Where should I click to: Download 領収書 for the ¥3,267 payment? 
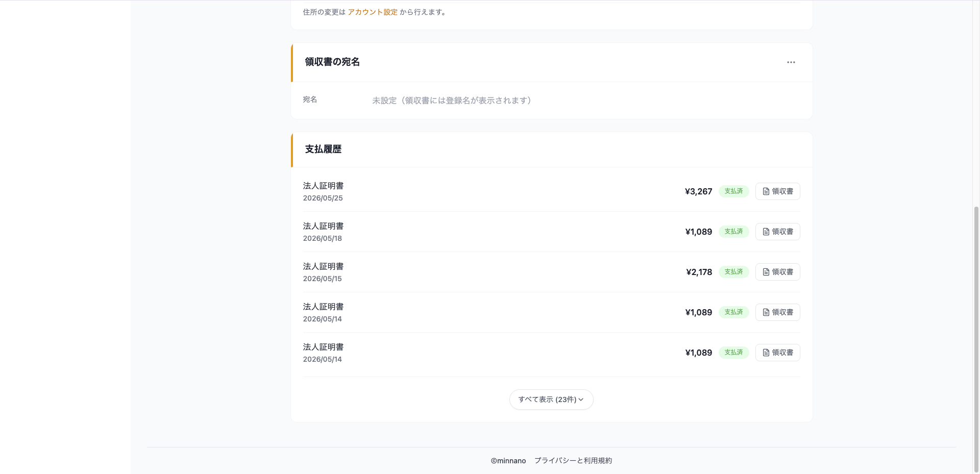coord(777,191)
